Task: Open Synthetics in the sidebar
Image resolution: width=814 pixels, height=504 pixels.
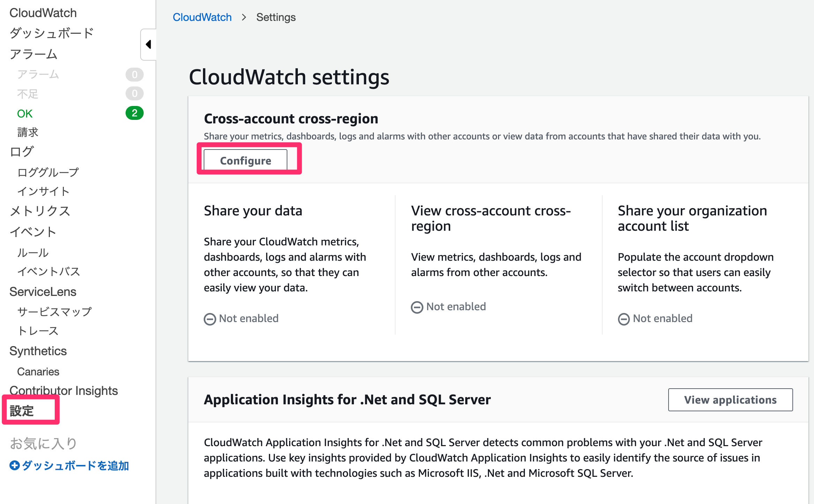Action: 38,351
